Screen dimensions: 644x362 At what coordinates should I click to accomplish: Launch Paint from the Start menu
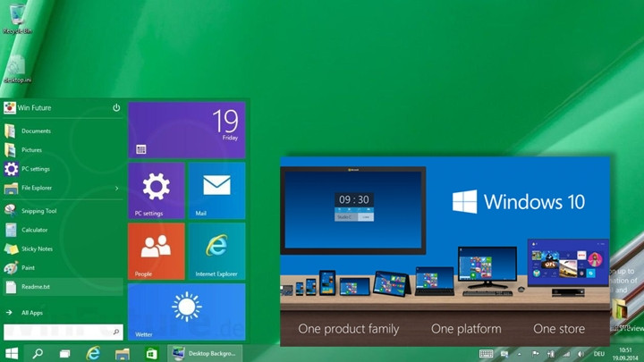click(63, 267)
